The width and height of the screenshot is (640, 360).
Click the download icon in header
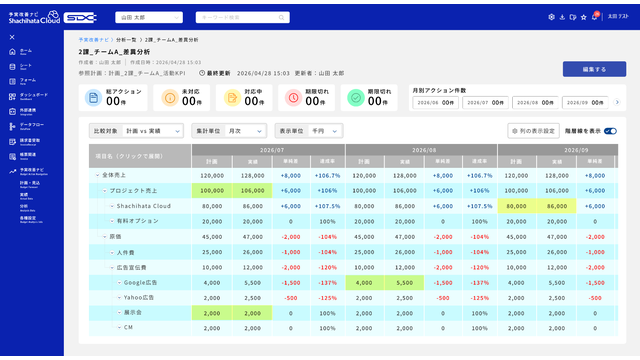click(562, 17)
